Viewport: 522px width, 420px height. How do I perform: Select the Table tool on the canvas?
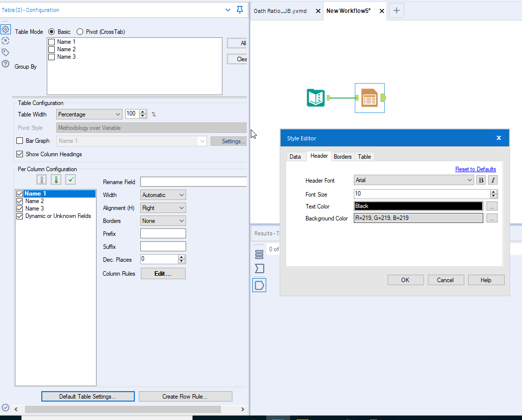coord(370,98)
